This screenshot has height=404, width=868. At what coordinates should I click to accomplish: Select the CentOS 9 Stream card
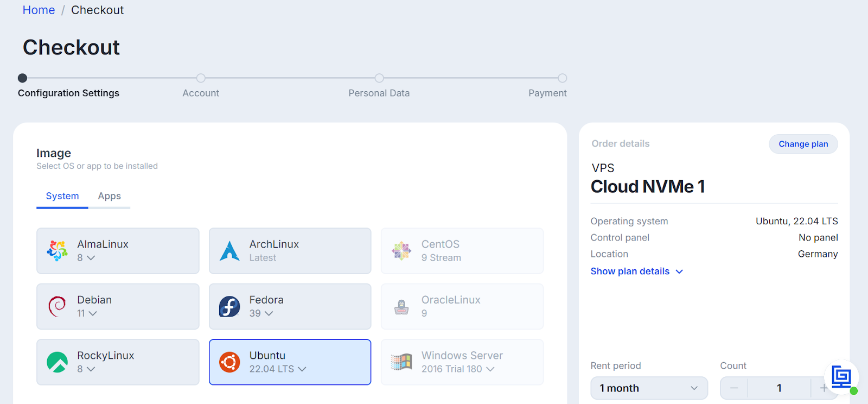462,251
